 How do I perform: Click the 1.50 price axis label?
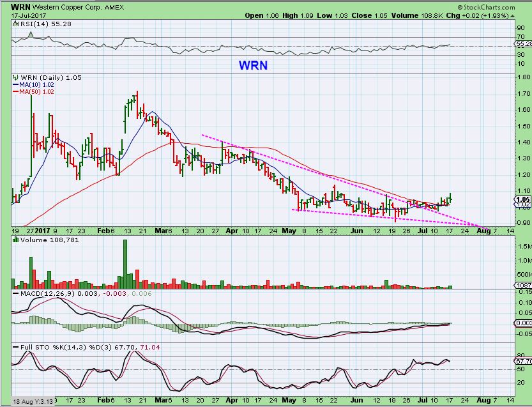[x=522, y=126]
